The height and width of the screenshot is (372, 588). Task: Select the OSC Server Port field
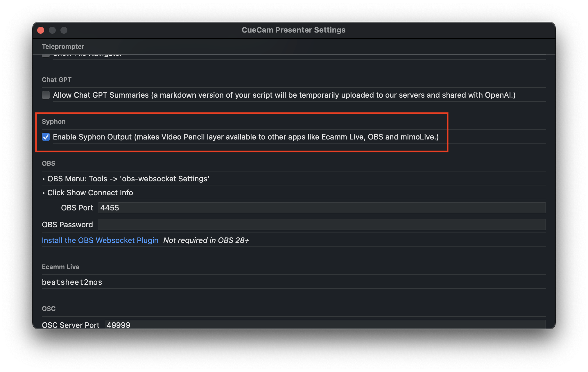[x=325, y=325]
